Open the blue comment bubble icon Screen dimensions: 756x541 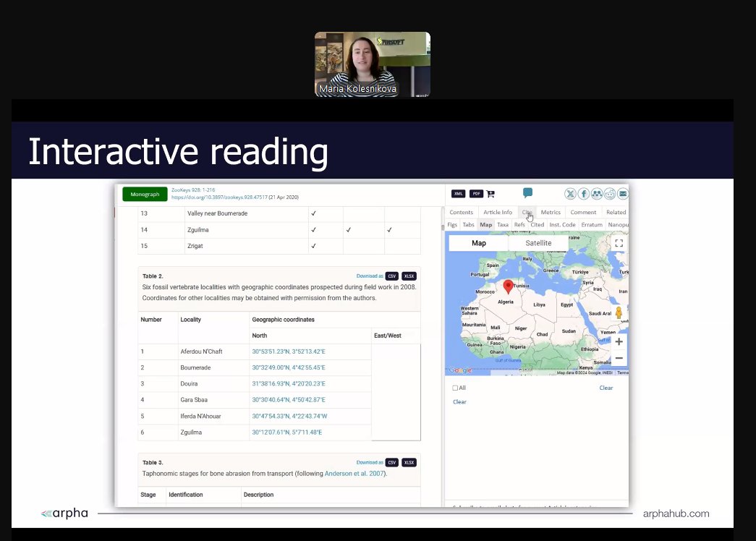[527, 193]
